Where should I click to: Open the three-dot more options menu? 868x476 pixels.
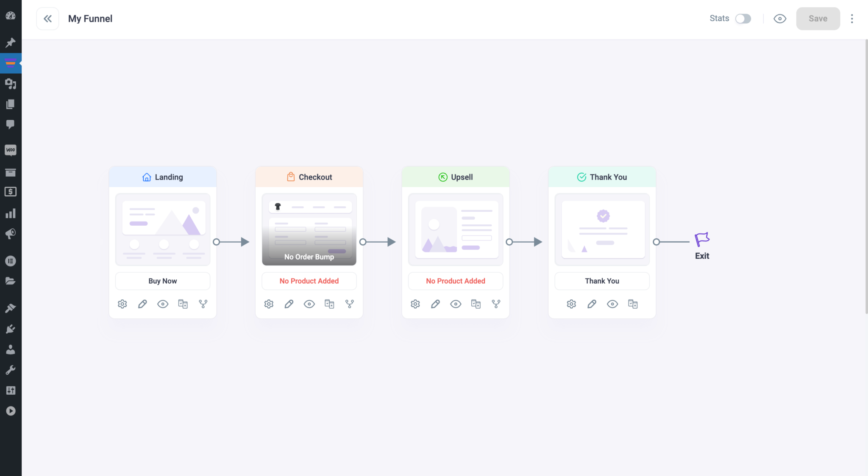852,19
